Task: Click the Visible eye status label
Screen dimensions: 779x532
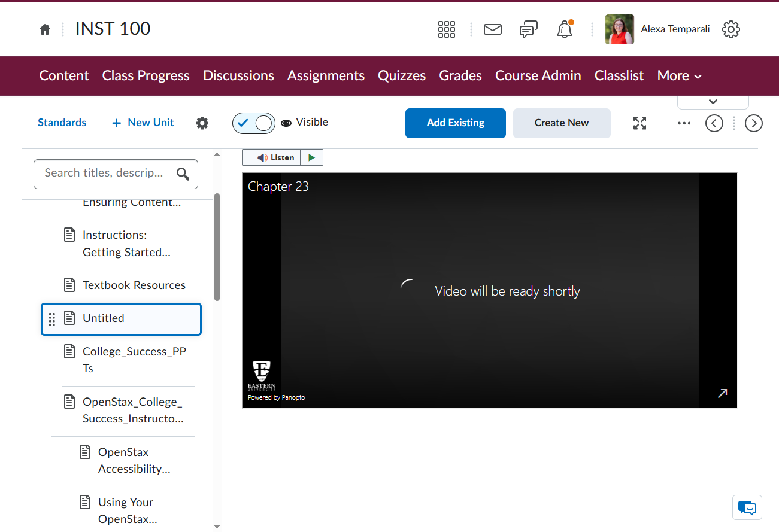Action: pos(304,123)
